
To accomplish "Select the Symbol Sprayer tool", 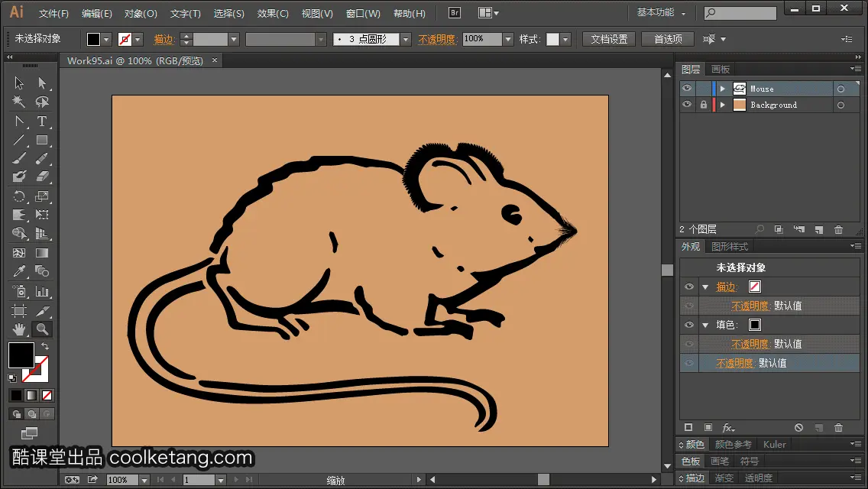I will (19, 291).
